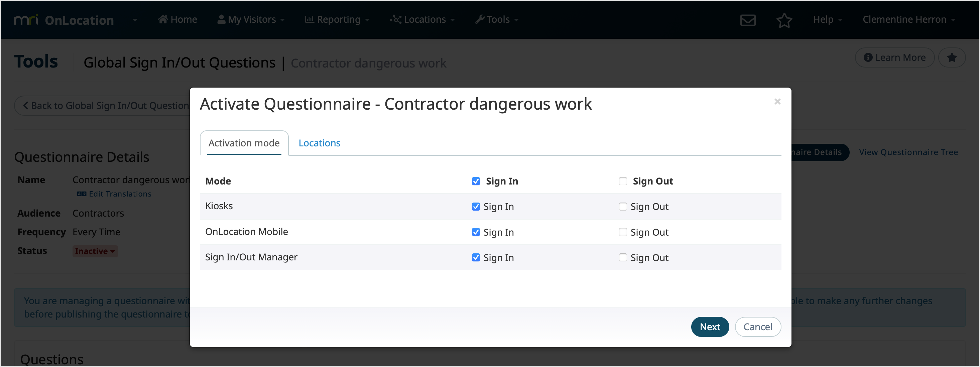Click the Next button
This screenshot has width=980, height=367.
point(710,326)
